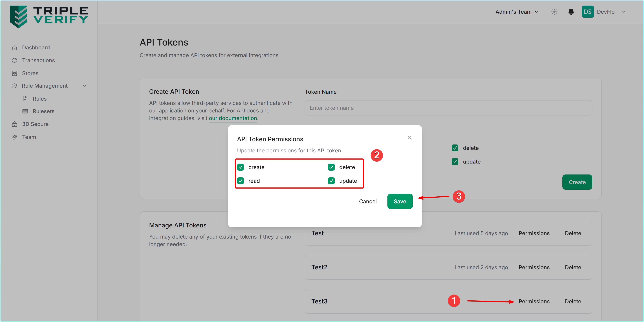Uncheck the read permission in dialog
Image resolution: width=644 pixels, height=322 pixels.
coord(241,181)
